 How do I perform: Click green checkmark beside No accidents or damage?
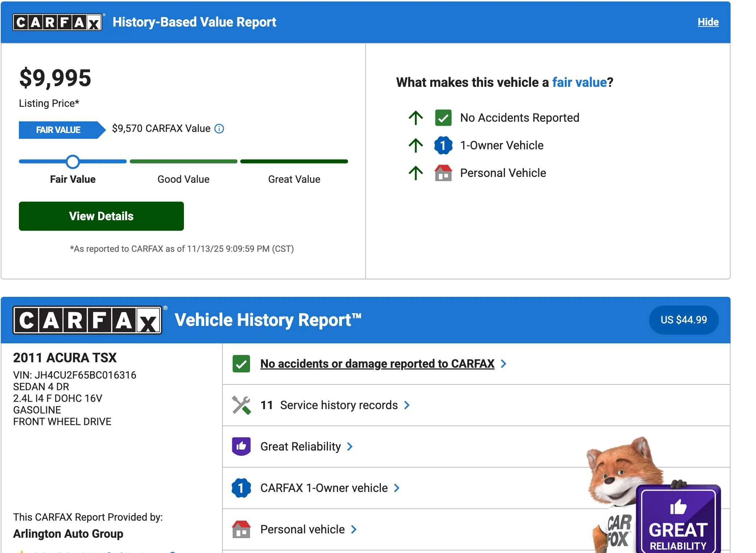[x=241, y=364]
